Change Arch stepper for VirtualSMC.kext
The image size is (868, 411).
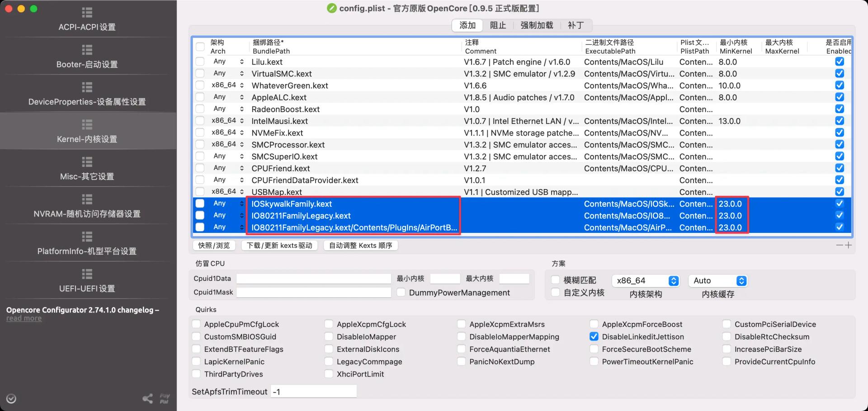coord(242,73)
